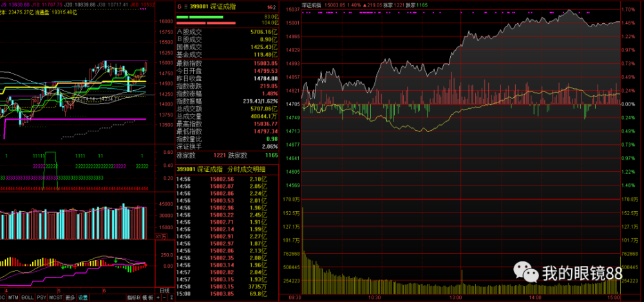Click the 总成交量 40044.1万 row
This screenshot has height=302, width=644.
[227, 116]
